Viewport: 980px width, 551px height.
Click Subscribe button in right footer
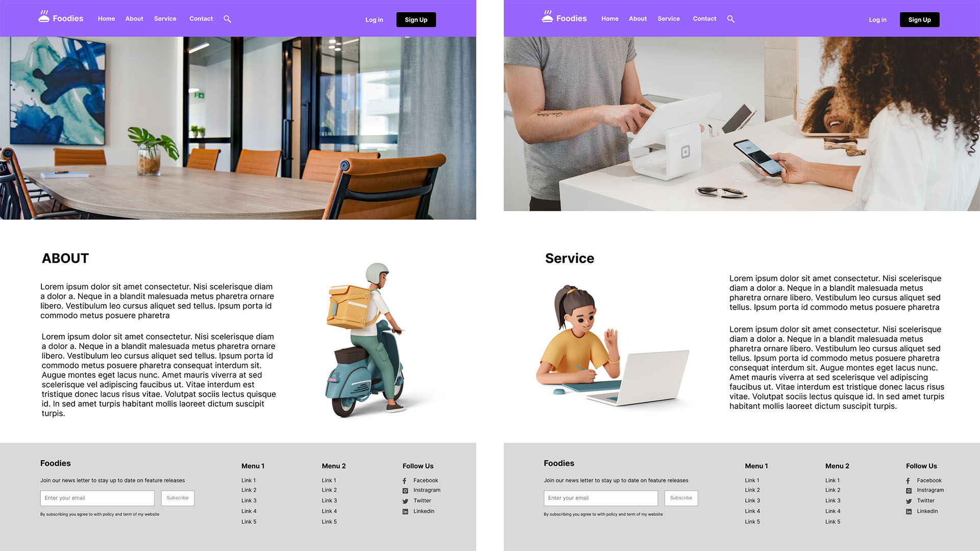click(681, 498)
